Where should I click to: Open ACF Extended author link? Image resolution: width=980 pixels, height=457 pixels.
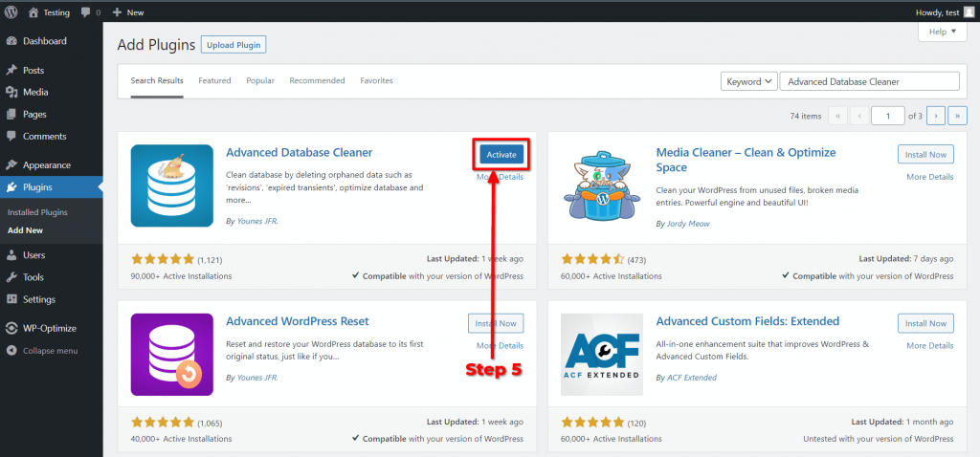691,378
